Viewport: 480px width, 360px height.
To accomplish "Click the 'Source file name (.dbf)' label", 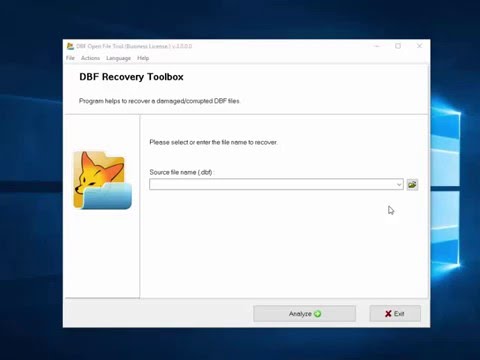I will point(182,172).
